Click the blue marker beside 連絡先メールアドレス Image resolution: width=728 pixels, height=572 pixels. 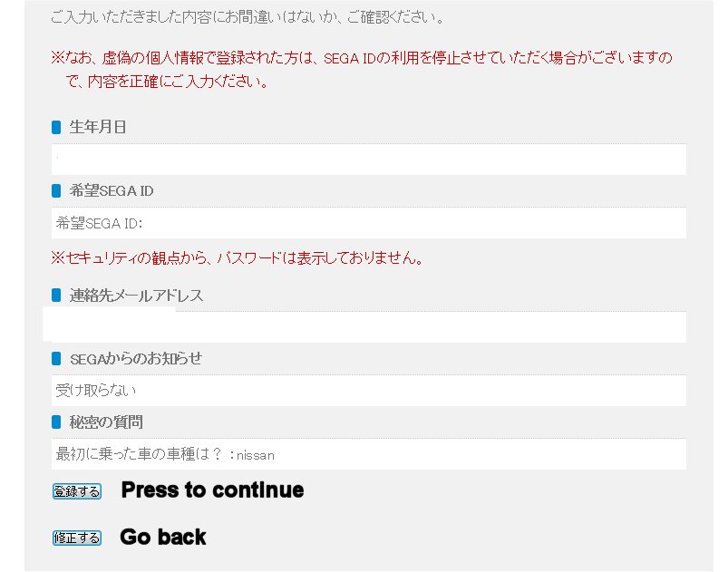56,296
